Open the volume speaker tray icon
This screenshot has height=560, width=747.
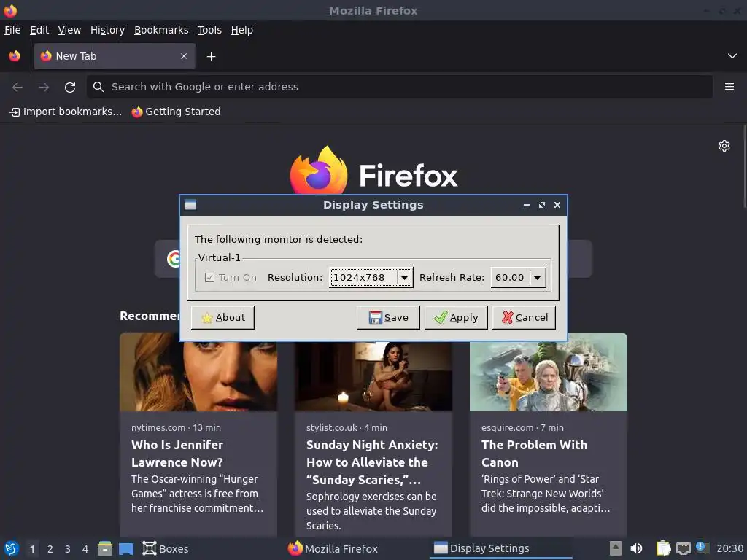(x=636, y=549)
